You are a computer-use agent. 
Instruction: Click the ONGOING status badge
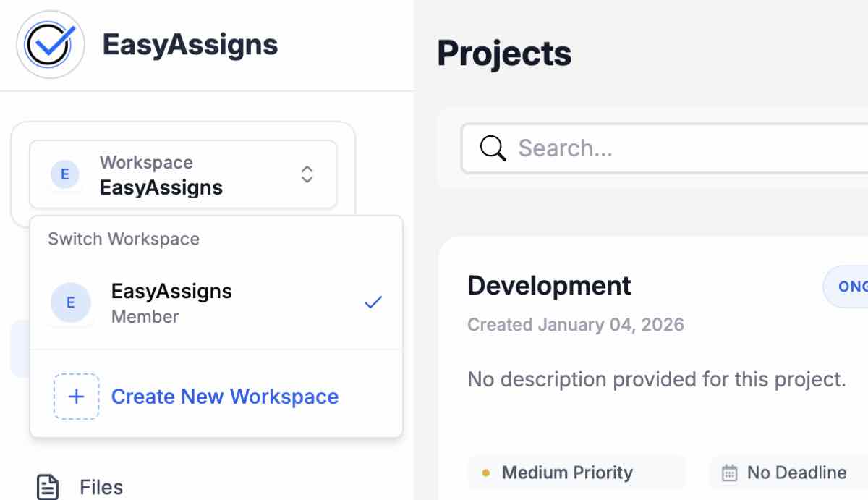click(x=854, y=287)
